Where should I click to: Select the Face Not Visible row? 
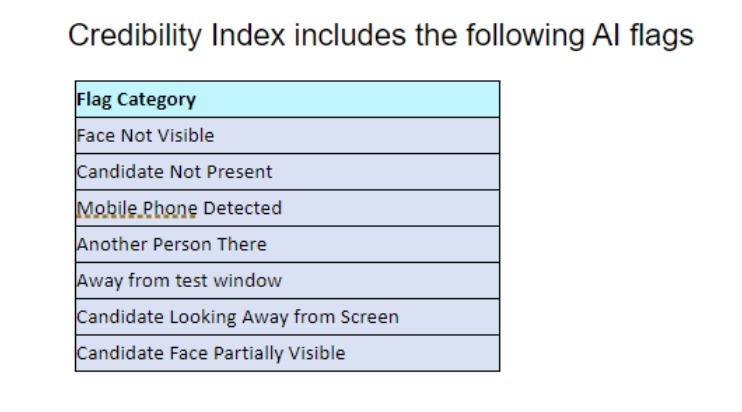coord(287,136)
